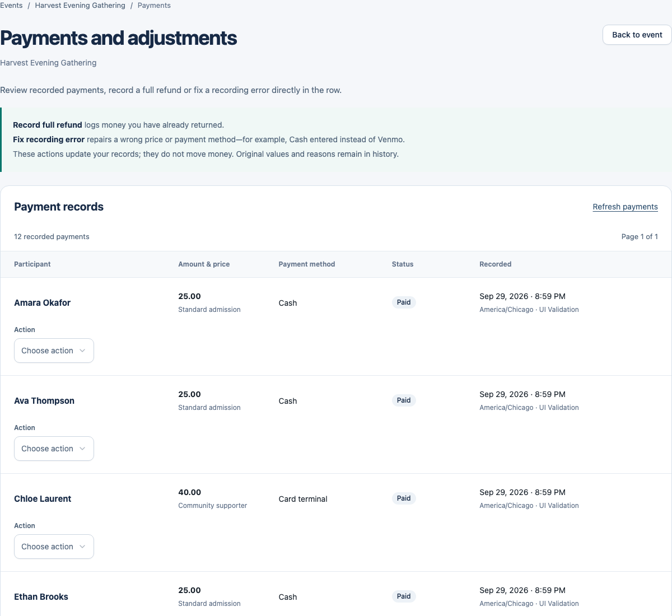This screenshot has width=672, height=616.
Task: Click the 12 recorded payments count
Action: pyautogui.click(x=52, y=237)
